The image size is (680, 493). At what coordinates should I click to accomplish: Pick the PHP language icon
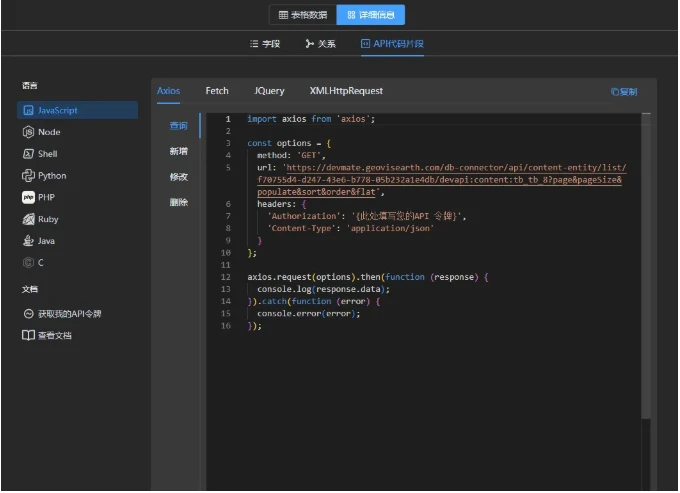[29, 197]
